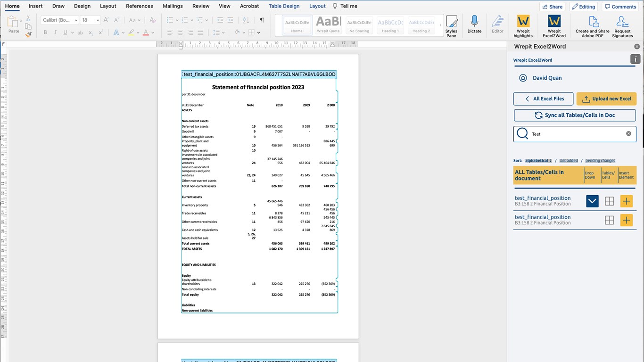Align text left
Screen dimensions: 644x362
(170, 33)
